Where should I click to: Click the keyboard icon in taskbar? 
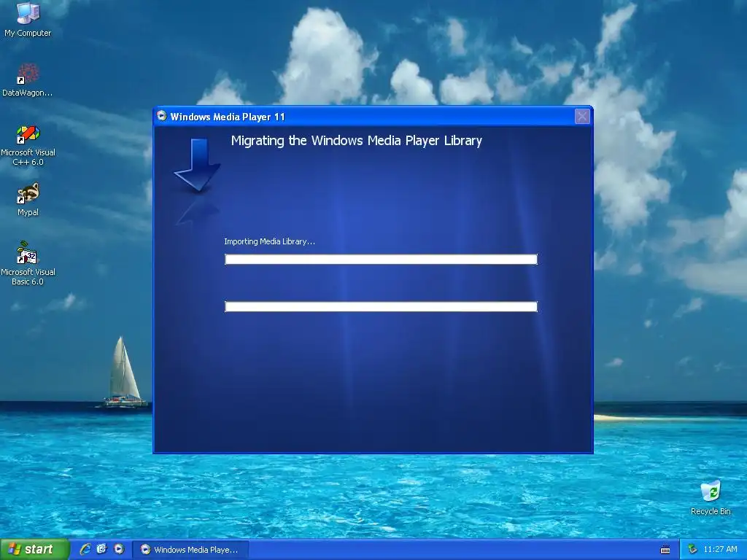point(665,550)
